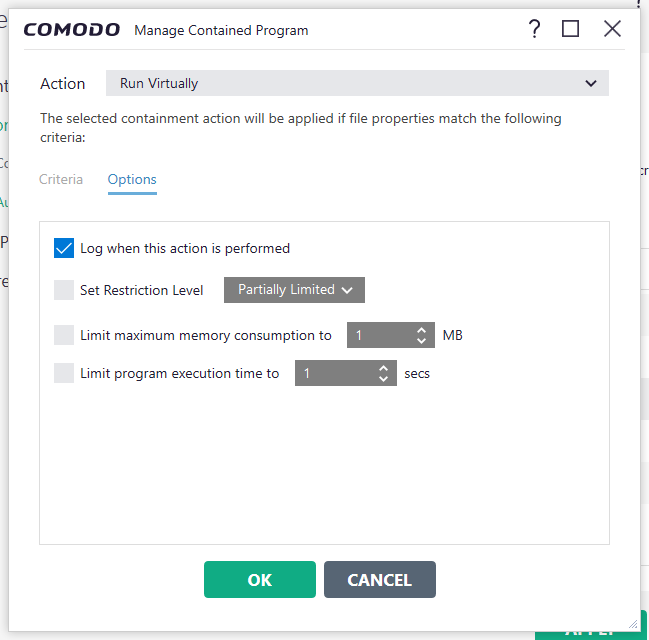The width and height of the screenshot is (649, 640).
Task: Enable Limit maximum memory consumption checkbox
Action: coord(64,335)
